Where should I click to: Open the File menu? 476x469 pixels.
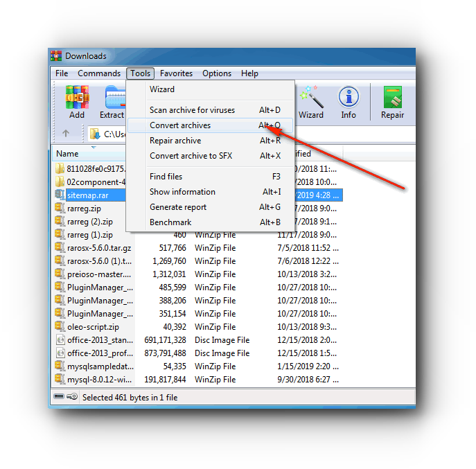[62, 73]
